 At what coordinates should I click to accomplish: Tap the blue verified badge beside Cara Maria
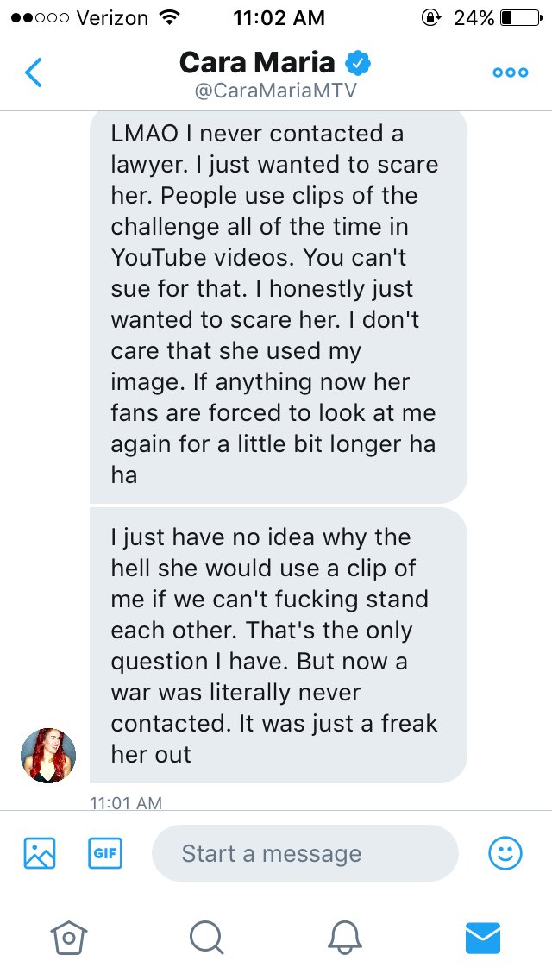coord(358,62)
